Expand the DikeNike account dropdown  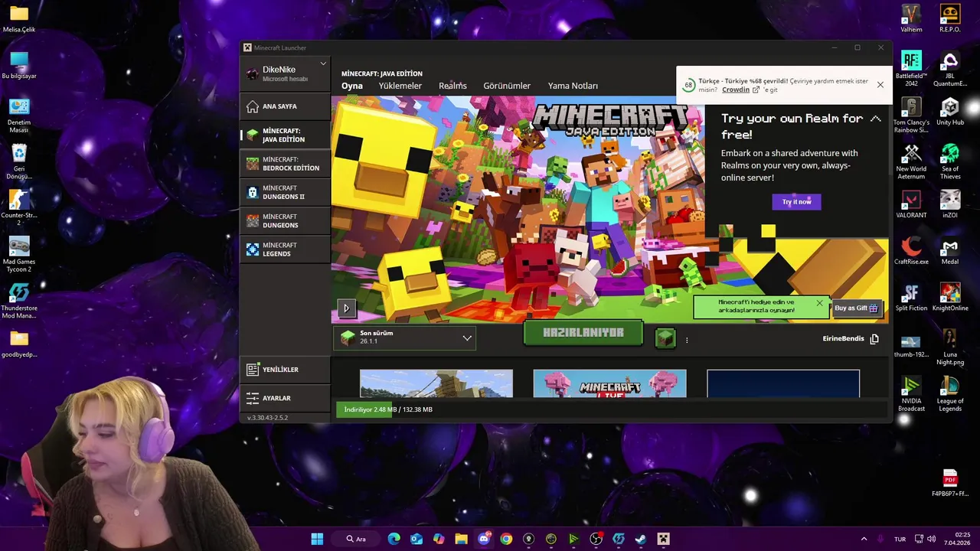pos(323,64)
